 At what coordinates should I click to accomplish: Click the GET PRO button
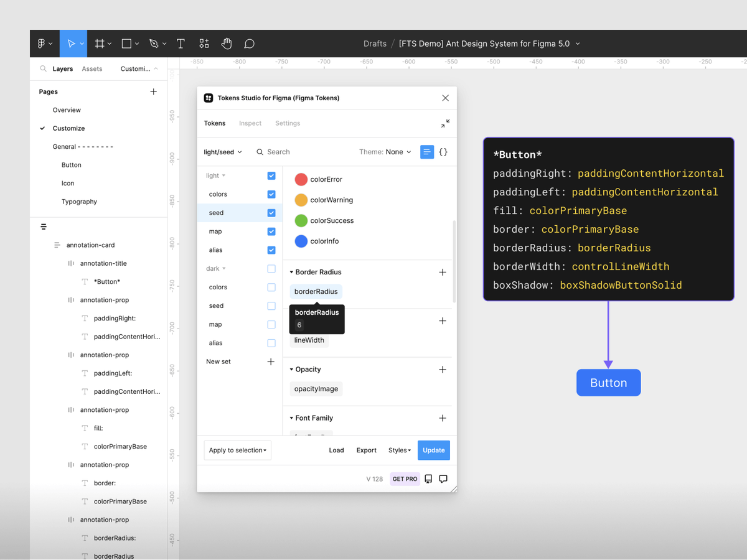click(x=405, y=479)
